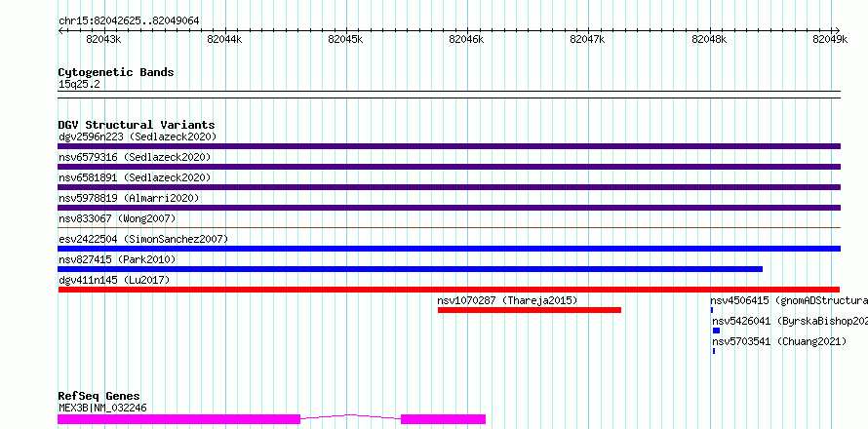Image resolution: width=868 pixels, height=429 pixels.
Task: Click the tiny blue mark under nsv4506415
Action: tap(712, 310)
